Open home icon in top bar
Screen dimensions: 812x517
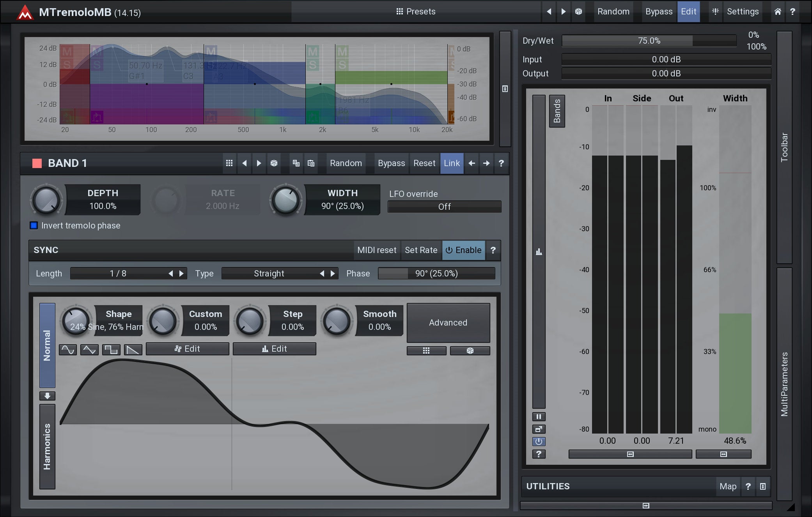(x=778, y=12)
